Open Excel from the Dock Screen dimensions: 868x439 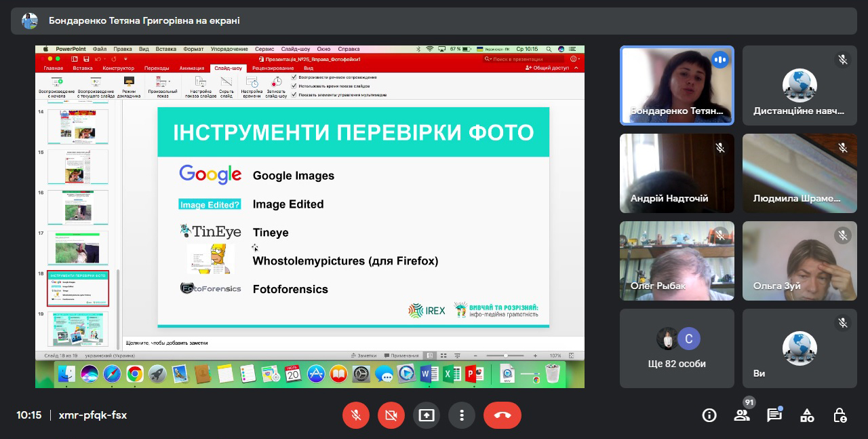451,374
